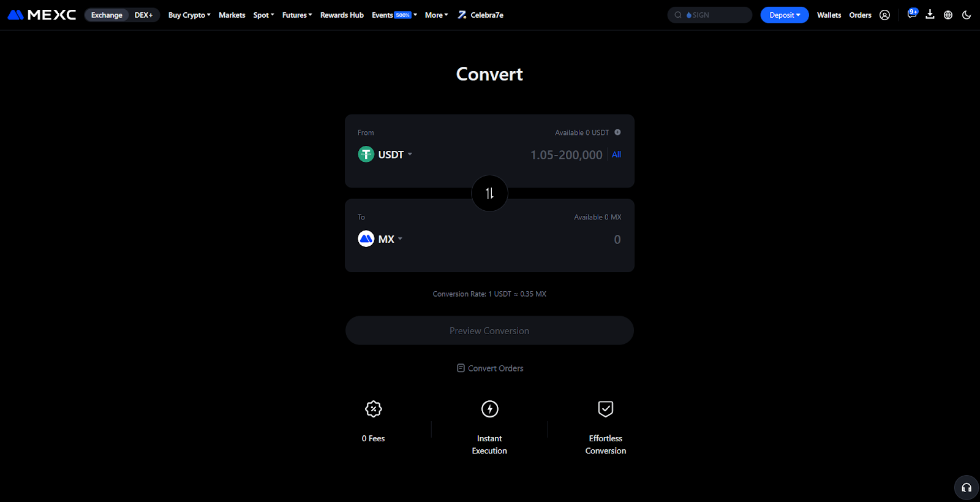This screenshot has height=502, width=980.
Task: Click the 0 Fees label
Action: click(373, 438)
